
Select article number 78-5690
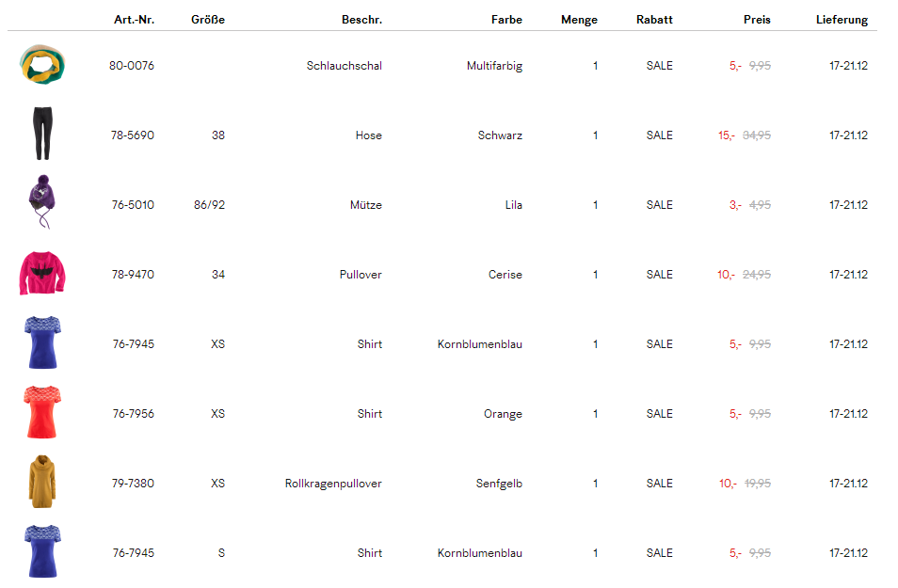coord(133,135)
